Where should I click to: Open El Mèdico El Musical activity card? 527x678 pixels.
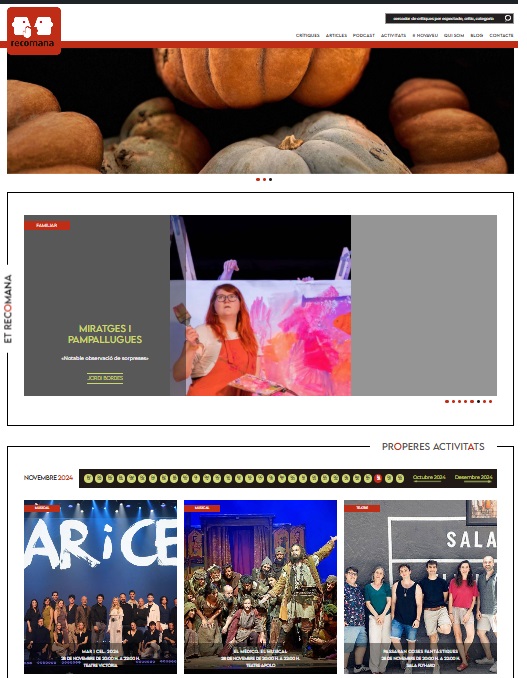point(260,587)
